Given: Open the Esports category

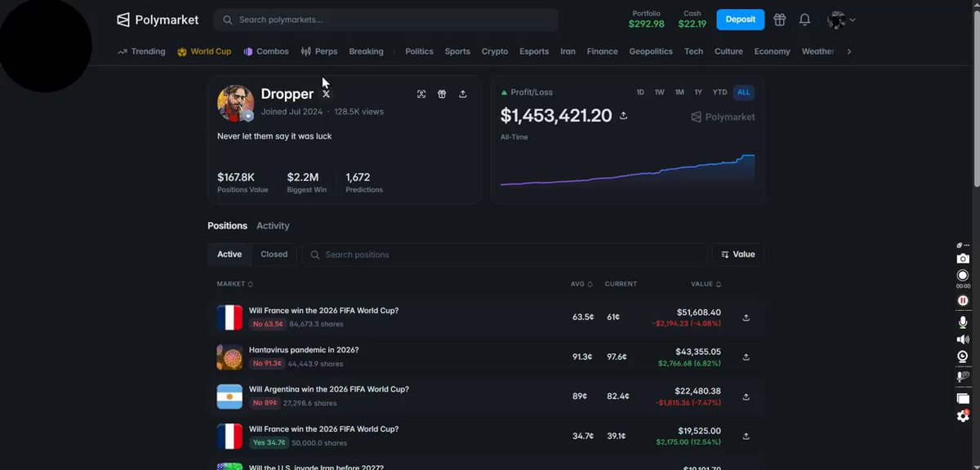Looking at the screenshot, I should click(x=534, y=51).
